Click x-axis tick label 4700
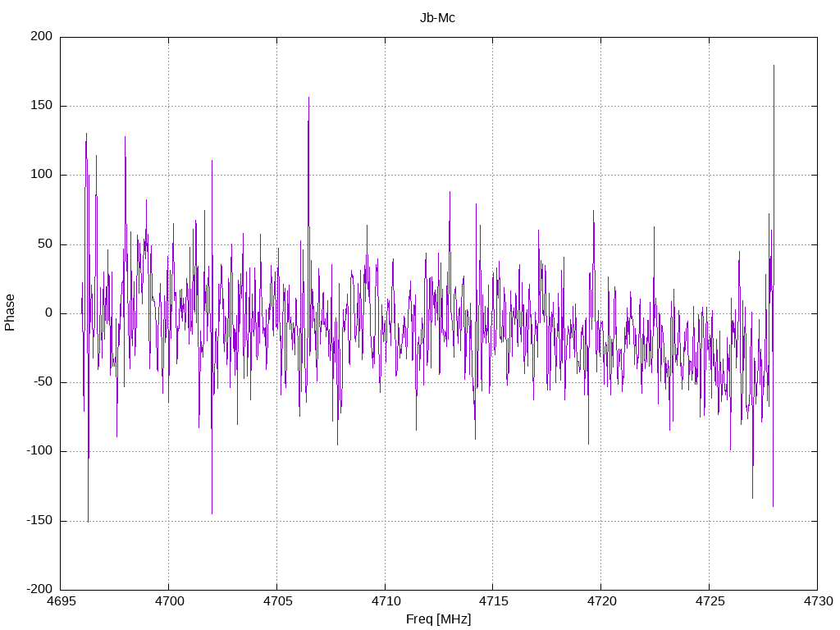This screenshot has width=840, height=630. pyautogui.click(x=169, y=601)
